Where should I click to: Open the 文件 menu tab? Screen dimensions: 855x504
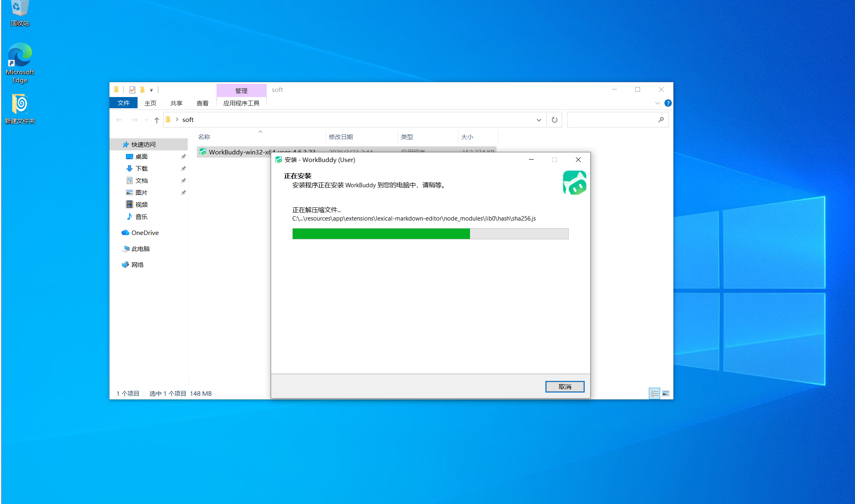click(124, 103)
